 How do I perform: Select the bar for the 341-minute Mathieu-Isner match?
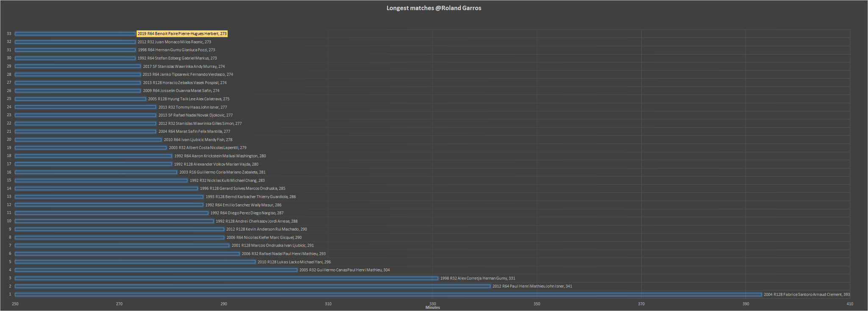point(253,286)
